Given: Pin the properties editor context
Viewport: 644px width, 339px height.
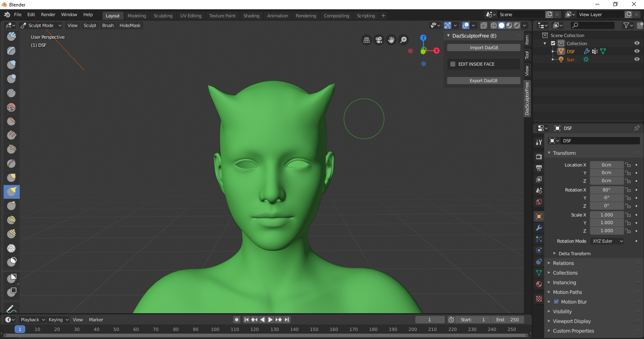Looking at the screenshot, I should tap(636, 128).
